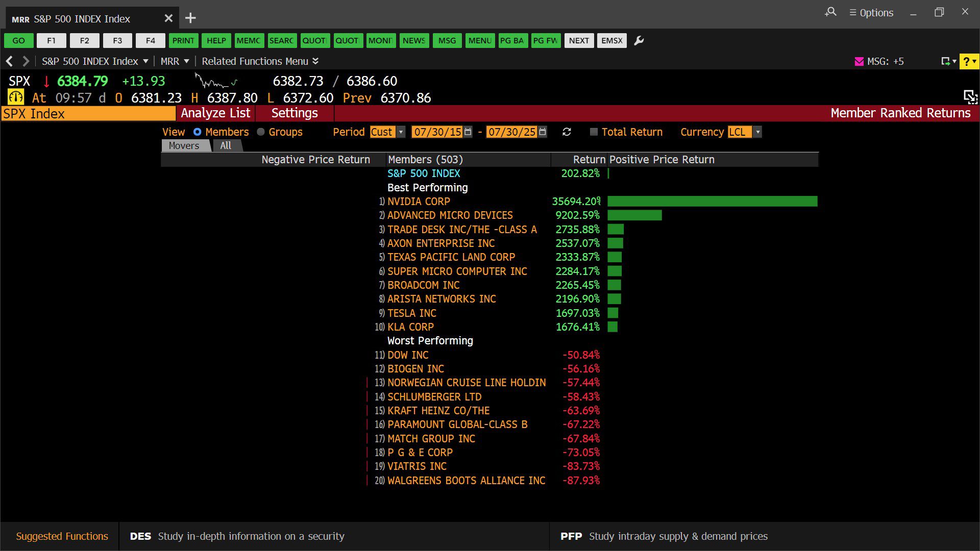Click the F4 key button
Viewport: 980px width, 551px height.
151,41
